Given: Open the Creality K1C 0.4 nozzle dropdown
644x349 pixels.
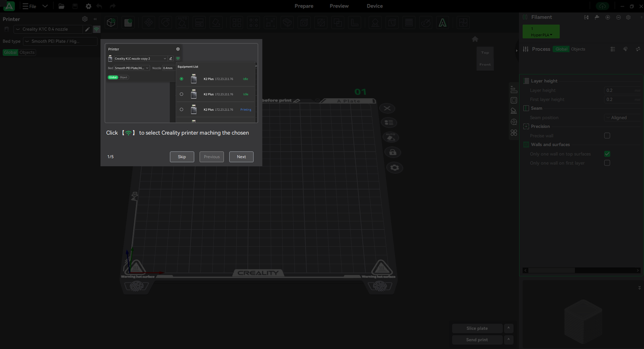Looking at the screenshot, I should pyautogui.click(x=48, y=29).
